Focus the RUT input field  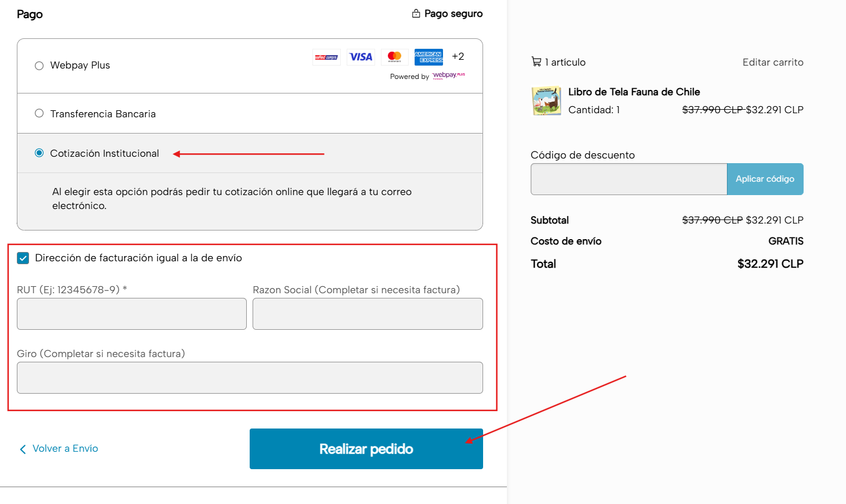(x=132, y=314)
